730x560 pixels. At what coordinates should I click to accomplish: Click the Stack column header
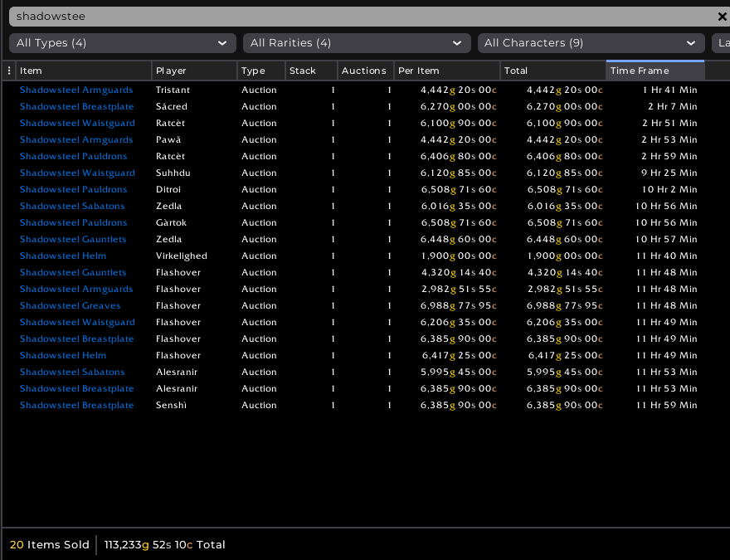(x=310, y=71)
